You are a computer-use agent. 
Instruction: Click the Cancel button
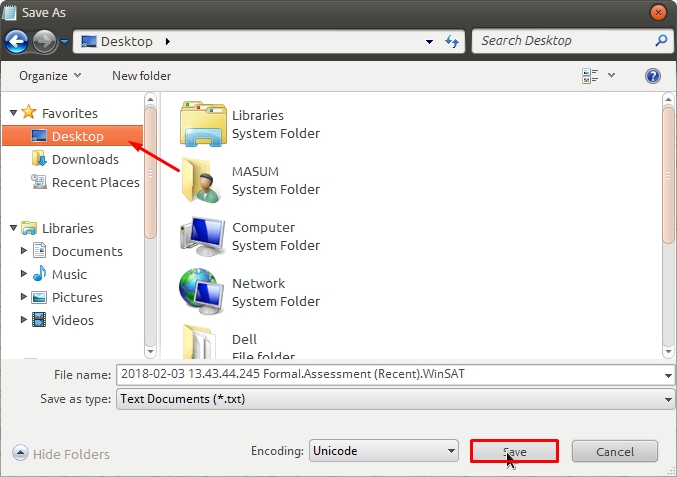(x=615, y=452)
